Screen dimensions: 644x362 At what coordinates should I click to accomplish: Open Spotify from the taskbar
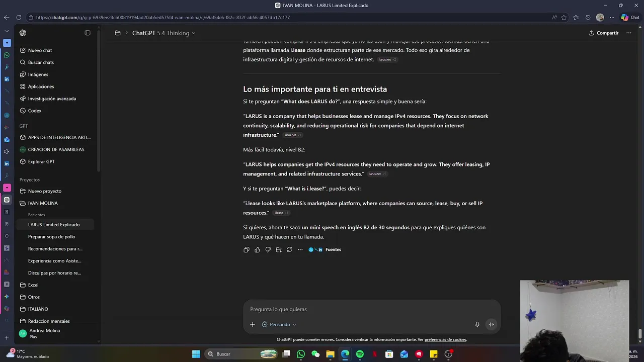[360, 354]
